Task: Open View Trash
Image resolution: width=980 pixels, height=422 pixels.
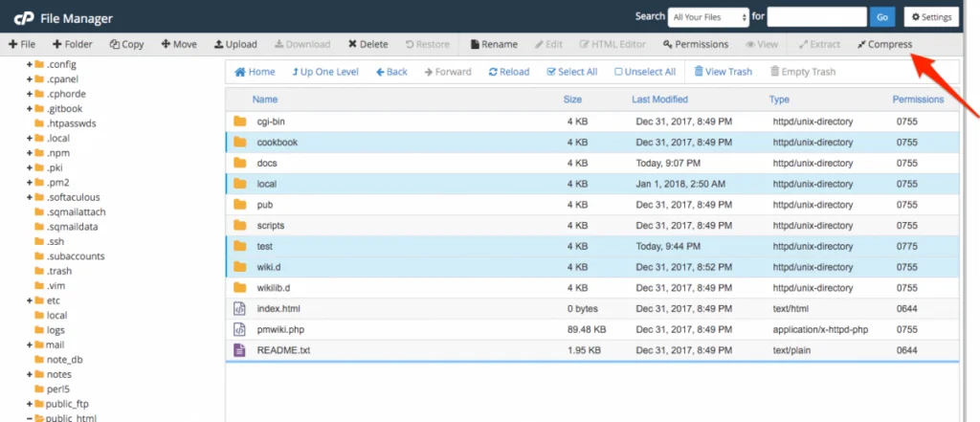Action: [724, 72]
